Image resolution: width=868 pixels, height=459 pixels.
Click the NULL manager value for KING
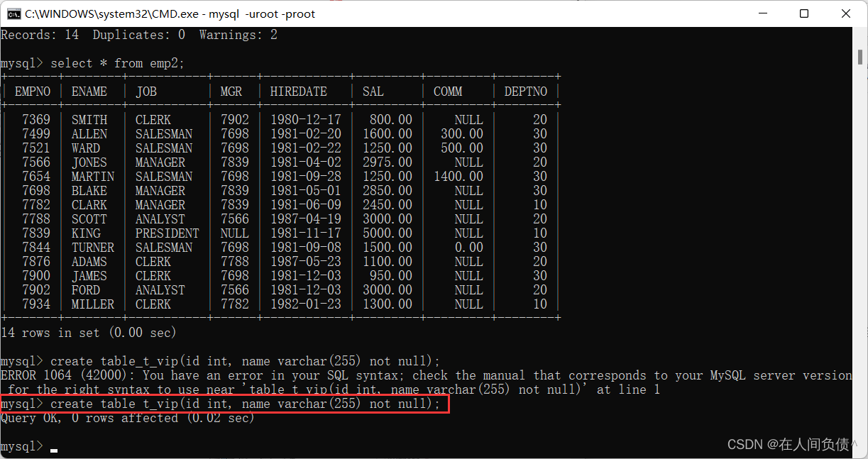click(235, 233)
